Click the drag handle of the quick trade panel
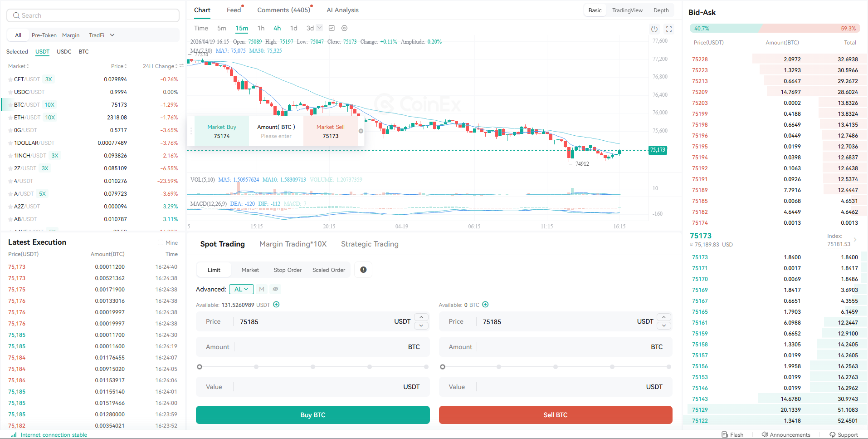Screen dimensions: 868x439 click(x=191, y=131)
